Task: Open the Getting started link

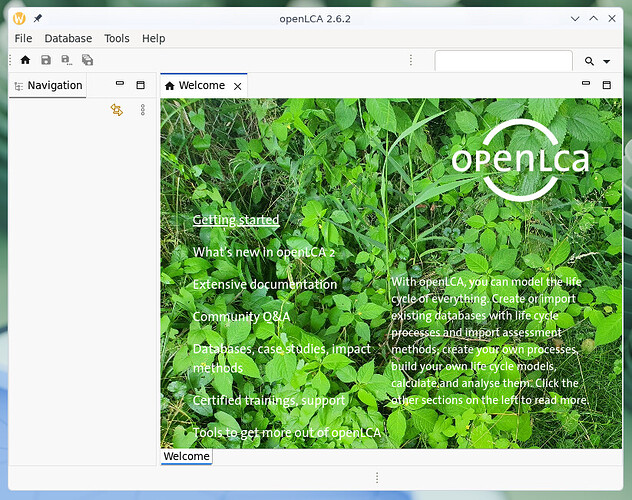Action: coord(236,220)
